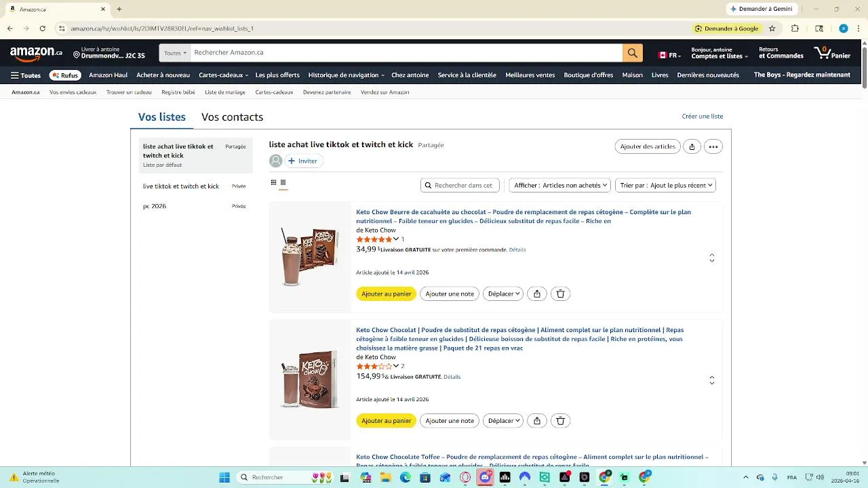Open File Explorer from taskbar
868x488 pixels.
pos(386,477)
